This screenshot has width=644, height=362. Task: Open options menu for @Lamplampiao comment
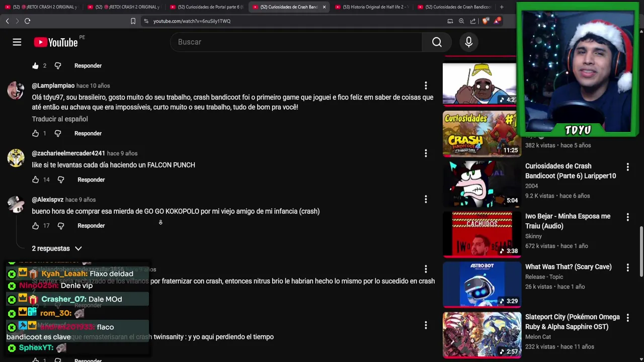click(426, 86)
